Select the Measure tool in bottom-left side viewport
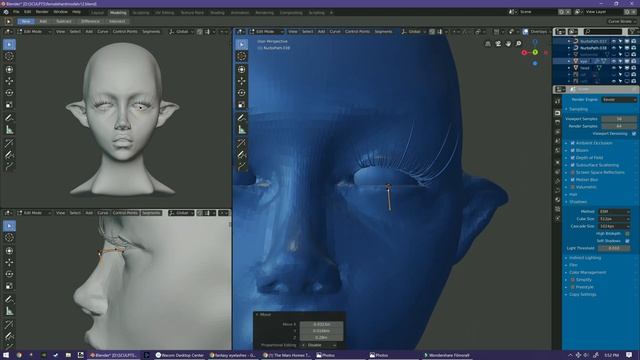640x360 pixels. click(9, 311)
